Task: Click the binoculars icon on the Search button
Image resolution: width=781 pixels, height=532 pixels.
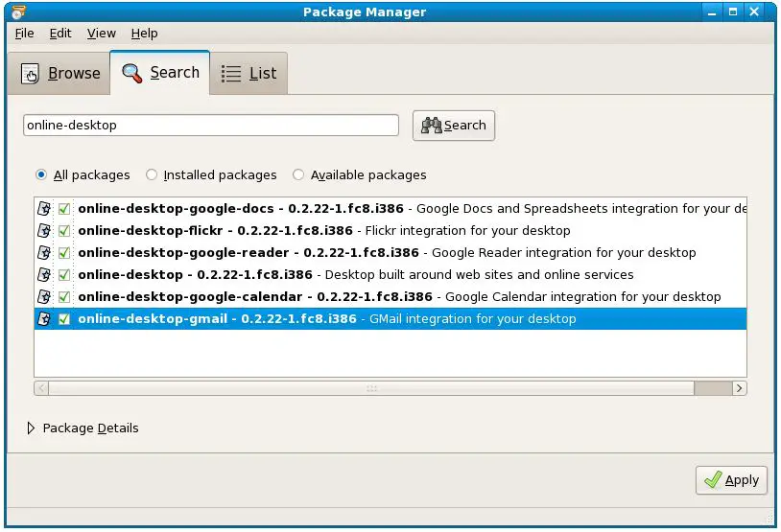Action: [x=432, y=126]
